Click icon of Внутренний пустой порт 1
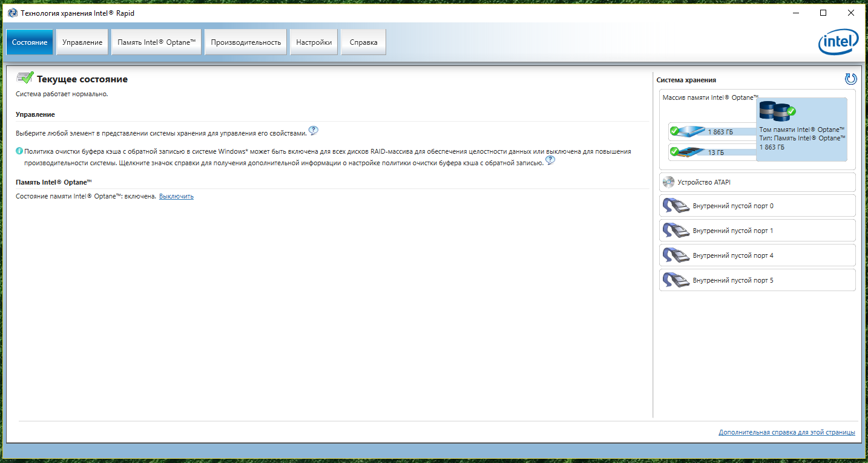The image size is (868, 463). coord(676,231)
